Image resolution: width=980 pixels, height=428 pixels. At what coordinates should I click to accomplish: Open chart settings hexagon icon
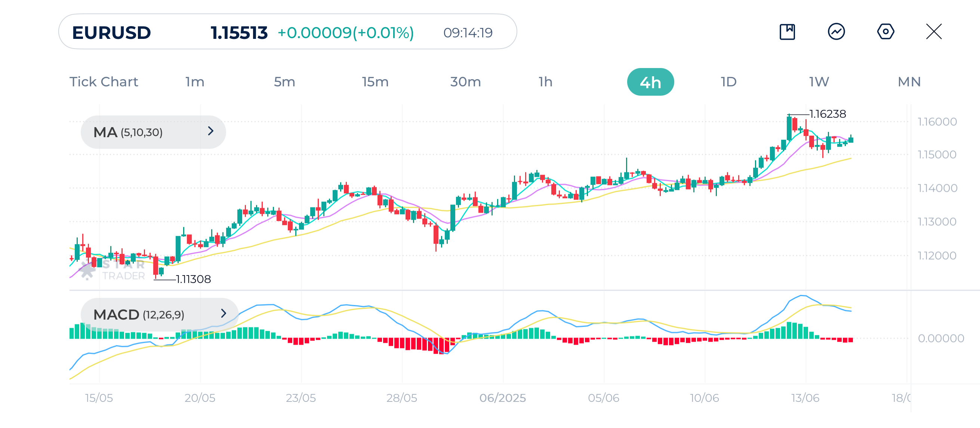[885, 31]
